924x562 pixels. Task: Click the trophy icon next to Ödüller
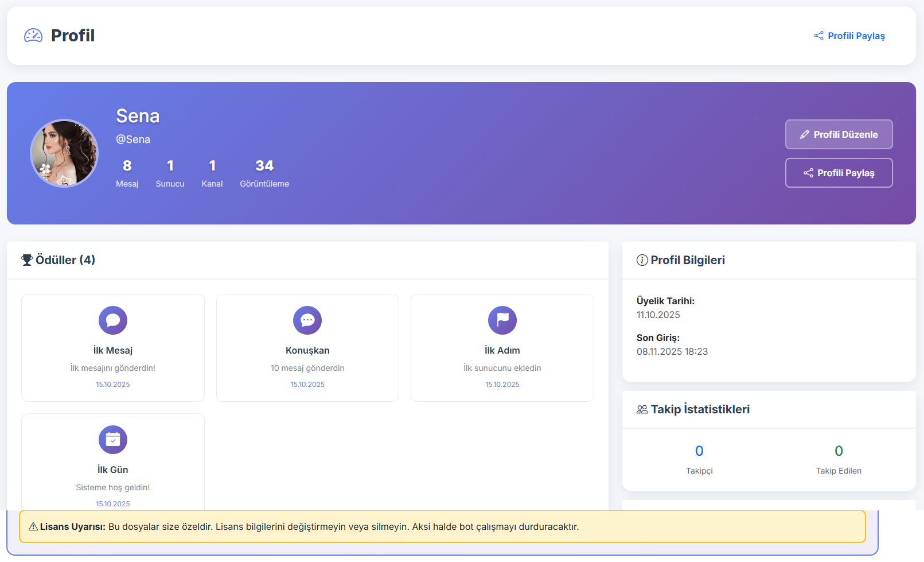click(x=27, y=260)
